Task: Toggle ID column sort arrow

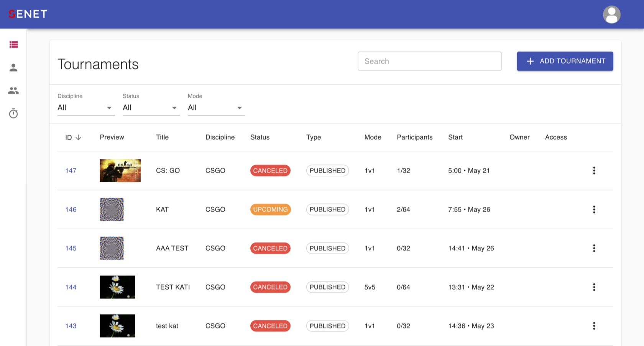Action: pos(78,137)
